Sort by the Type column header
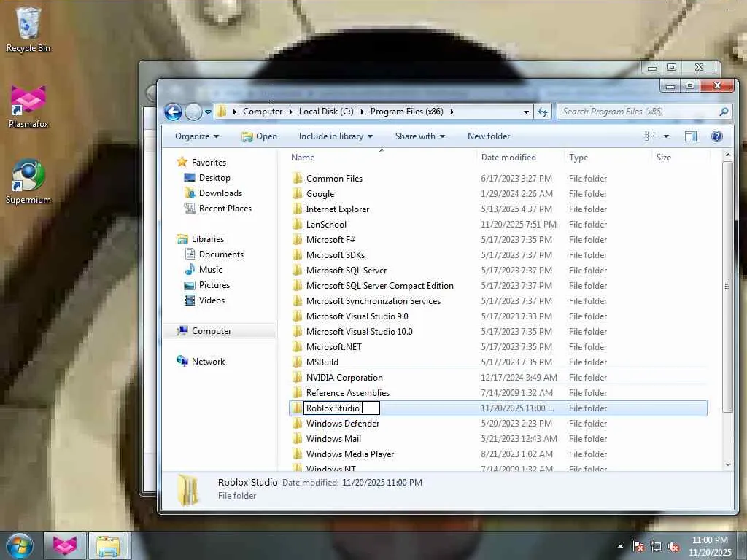Screen dimensions: 747x560 point(607,157)
